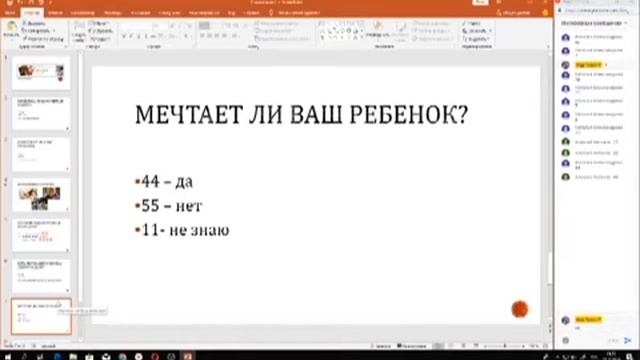The height and width of the screenshot is (360, 640).
Task: Expand the Replace dropdown arrow
Action: [490, 31]
